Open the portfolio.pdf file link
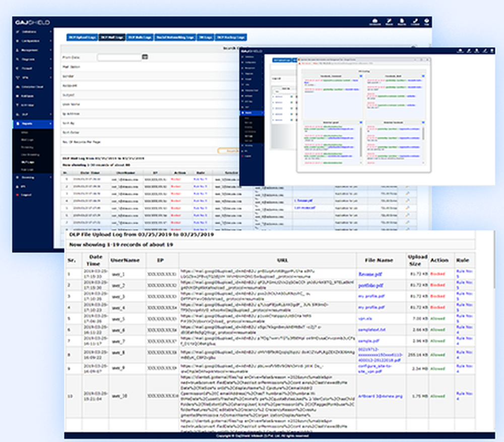Screen dimensions: 504x442 [370, 286]
